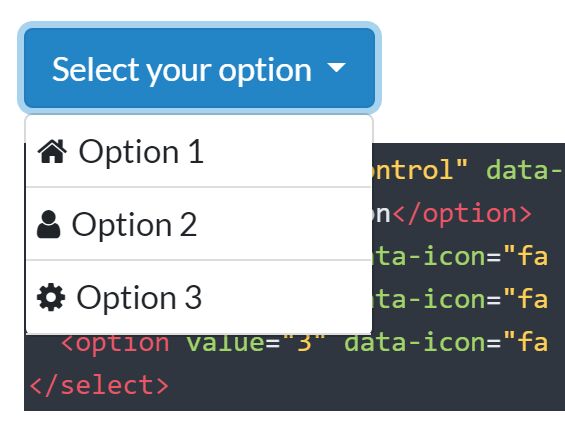Image resolution: width=565 pixels, height=430 pixels.
Task: Click the red </option> closing tag
Action: tap(462, 213)
